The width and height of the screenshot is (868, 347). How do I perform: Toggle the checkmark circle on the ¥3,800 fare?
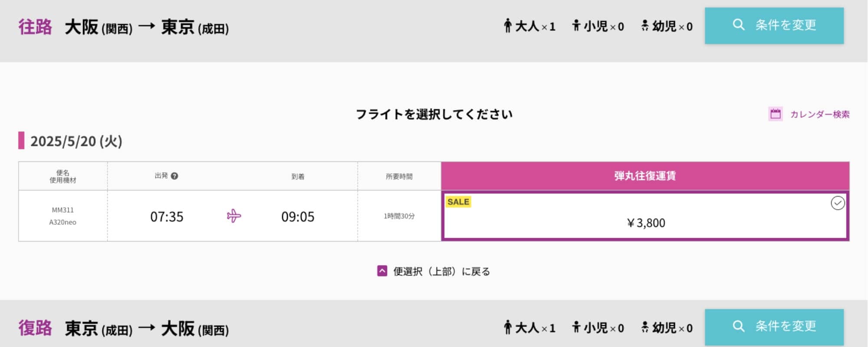(838, 203)
